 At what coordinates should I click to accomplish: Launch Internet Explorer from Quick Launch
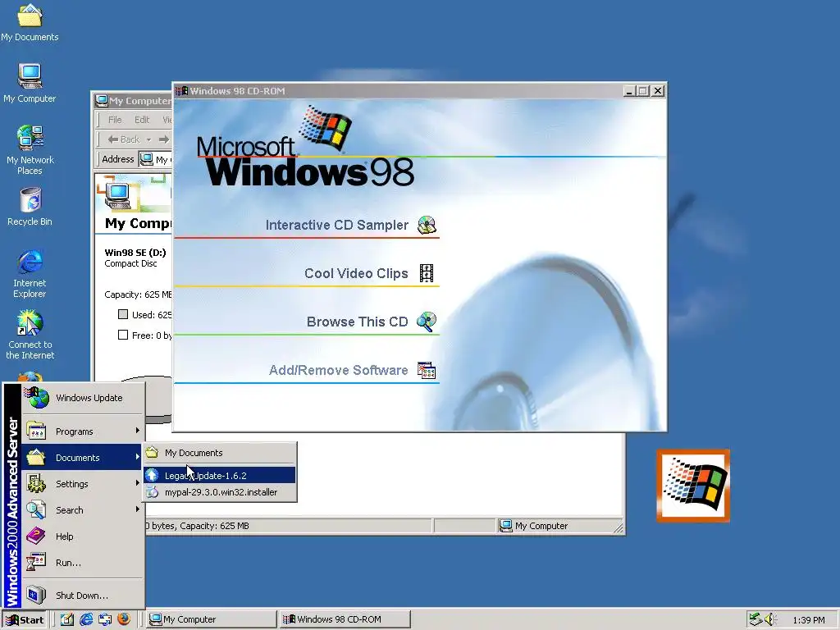pos(85,619)
